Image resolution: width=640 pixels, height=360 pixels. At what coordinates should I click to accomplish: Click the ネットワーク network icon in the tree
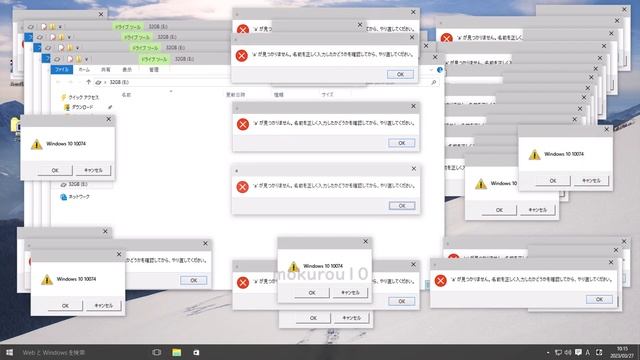64,197
